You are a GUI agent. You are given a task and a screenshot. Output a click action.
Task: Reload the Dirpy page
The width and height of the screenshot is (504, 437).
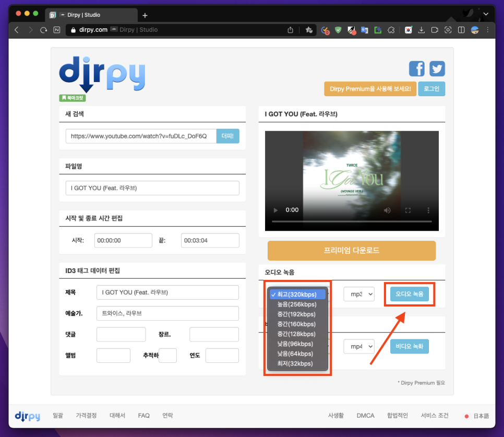(43, 30)
